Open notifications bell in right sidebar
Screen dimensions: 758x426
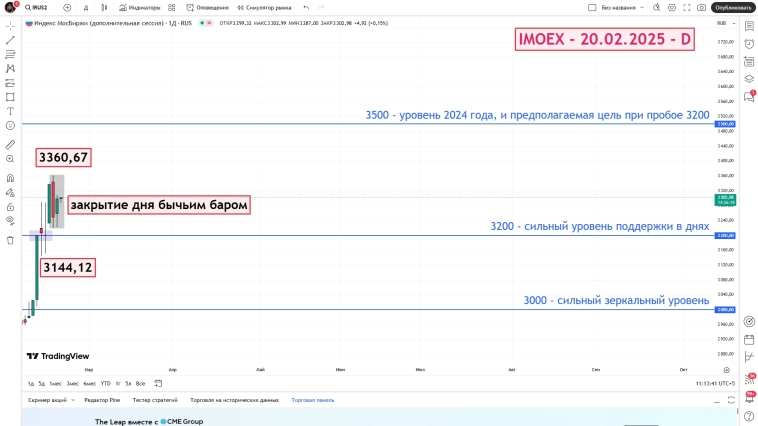tap(750, 397)
